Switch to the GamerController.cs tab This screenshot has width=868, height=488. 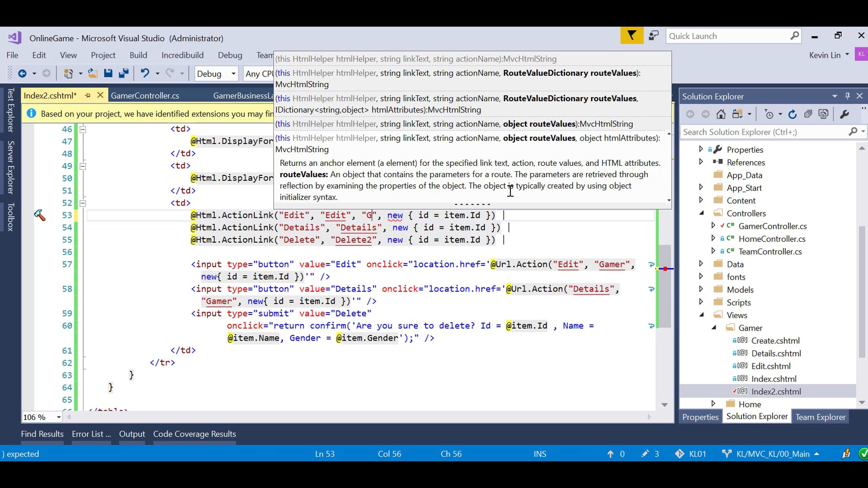pyautogui.click(x=145, y=95)
